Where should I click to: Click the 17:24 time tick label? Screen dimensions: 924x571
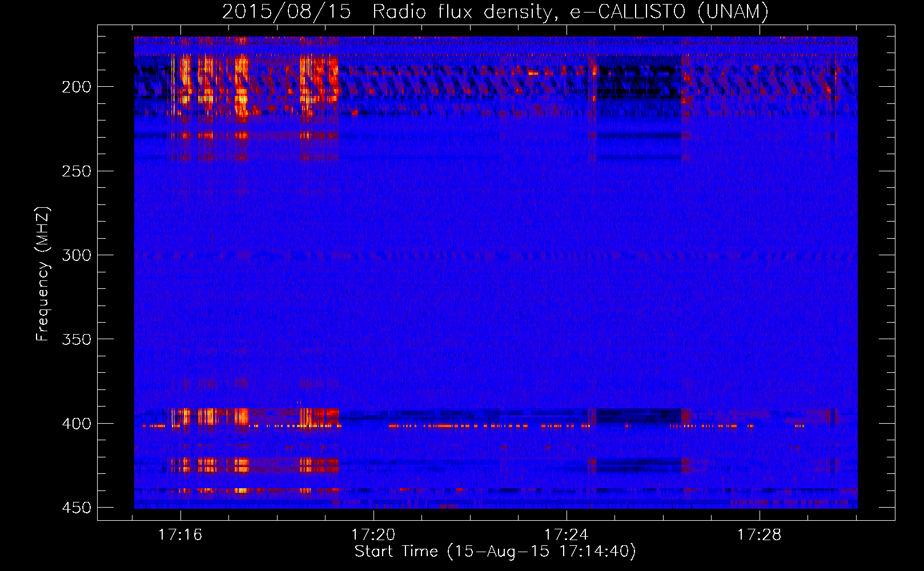pyautogui.click(x=567, y=535)
